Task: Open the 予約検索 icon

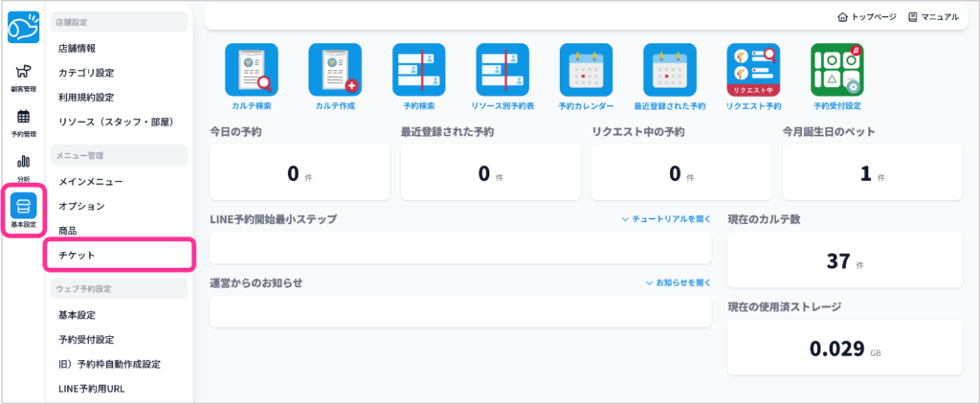Action: tap(418, 70)
